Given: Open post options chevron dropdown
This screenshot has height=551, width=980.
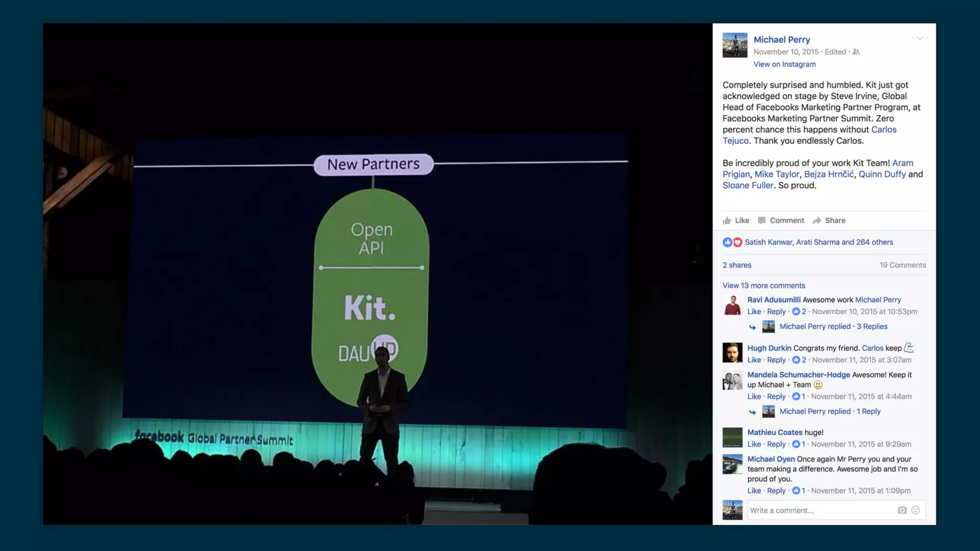Looking at the screenshot, I should pos(920,39).
